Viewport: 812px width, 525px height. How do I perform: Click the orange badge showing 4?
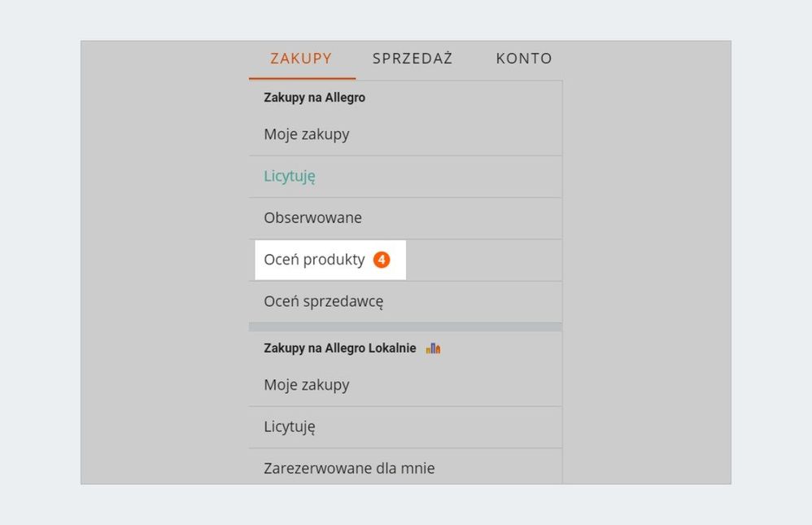coord(382,260)
